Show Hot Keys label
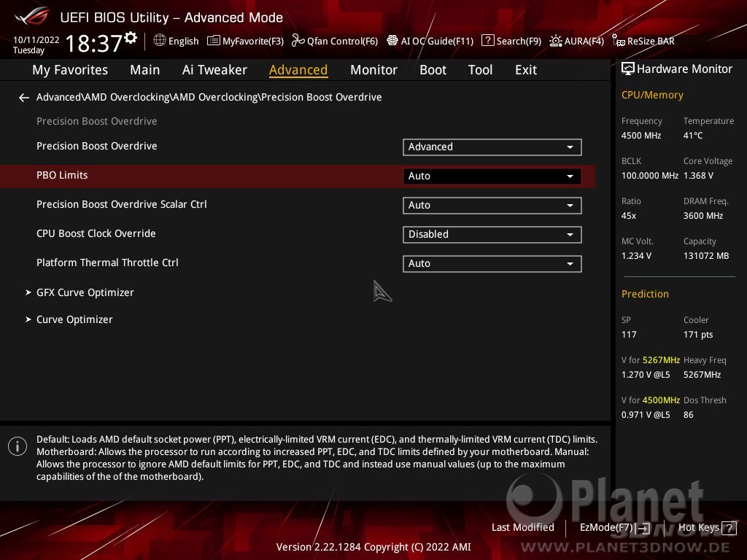747x560 pixels. (698, 528)
